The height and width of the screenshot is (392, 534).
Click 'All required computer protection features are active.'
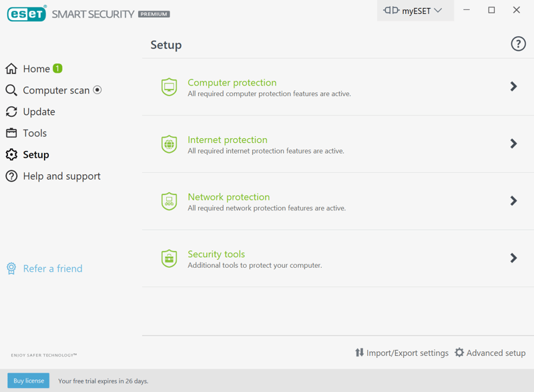[269, 93]
